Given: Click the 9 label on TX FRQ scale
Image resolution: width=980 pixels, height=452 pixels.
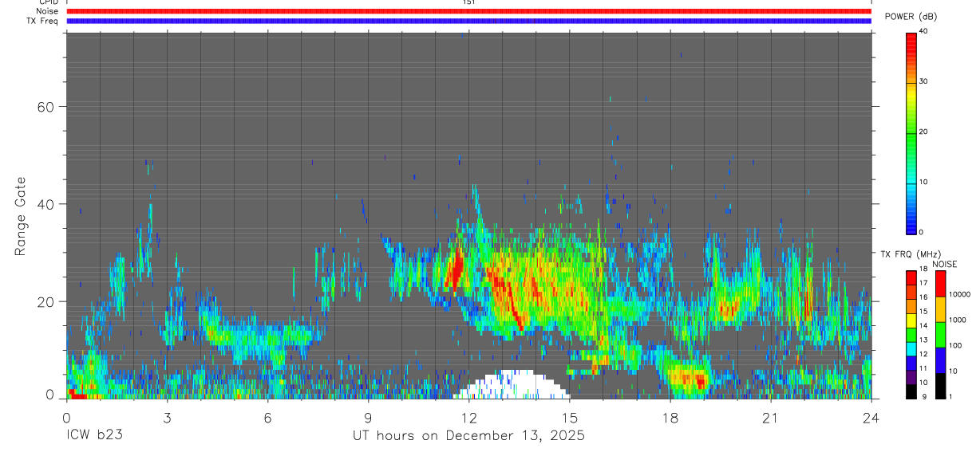Looking at the screenshot, I should pos(924,396).
